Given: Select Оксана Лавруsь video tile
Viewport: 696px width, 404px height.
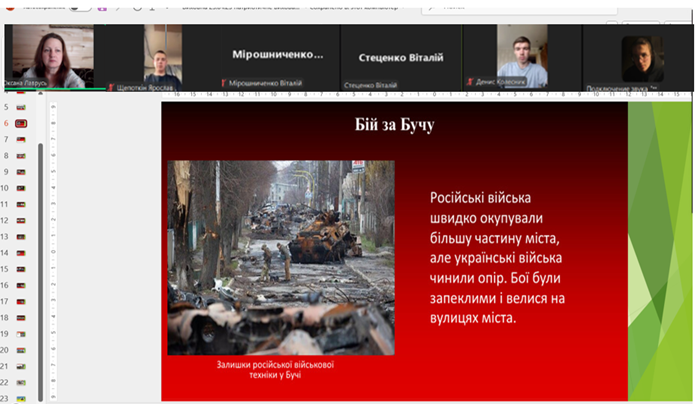Looking at the screenshot, I should pyautogui.click(x=50, y=54).
